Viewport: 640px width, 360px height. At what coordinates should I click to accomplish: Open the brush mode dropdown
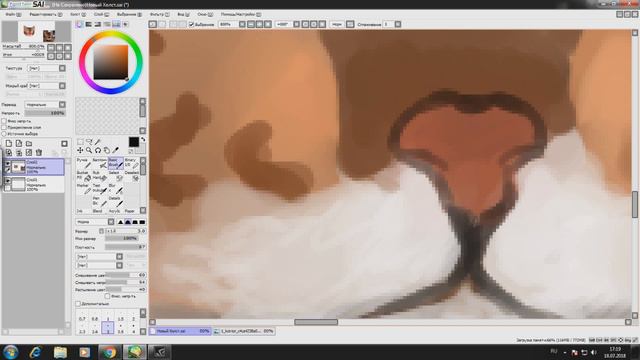tap(111, 222)
